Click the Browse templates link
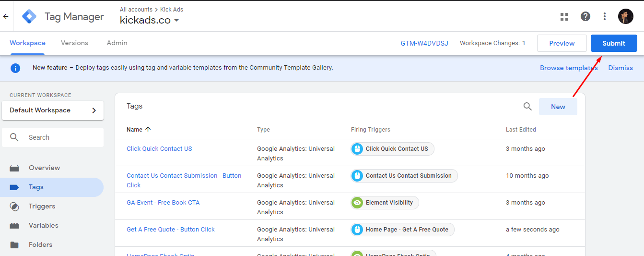The height and width of the screenshot is (256, 644). pyautogui.click(x=569, y=68)
